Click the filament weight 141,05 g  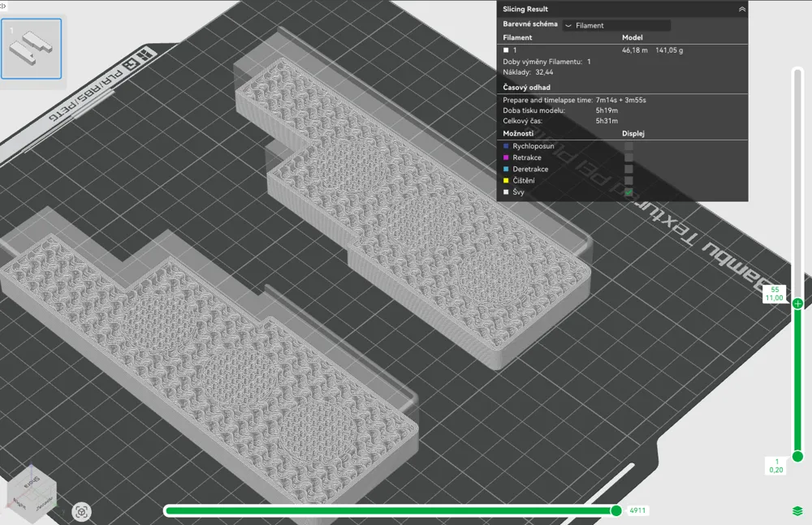[669, 50]
